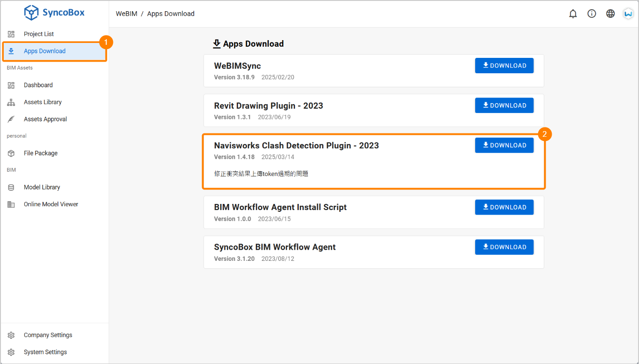
Task: Click the Assets Library hierarchy icon
Action: click(11, 102)
